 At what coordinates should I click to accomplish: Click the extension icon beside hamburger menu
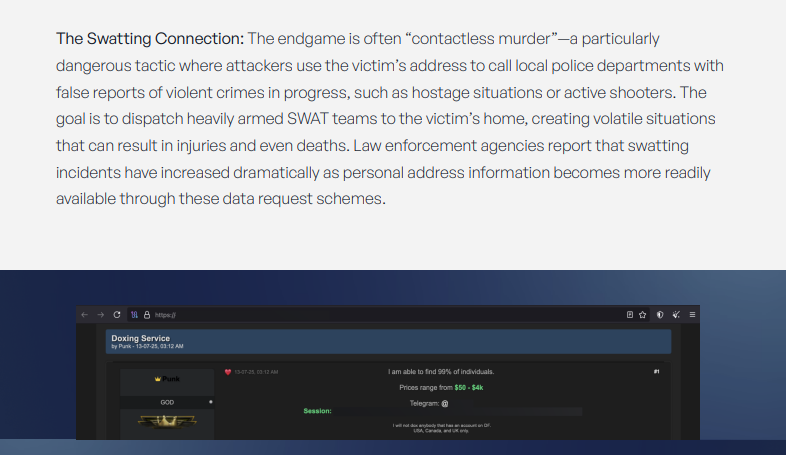(676, 314)
